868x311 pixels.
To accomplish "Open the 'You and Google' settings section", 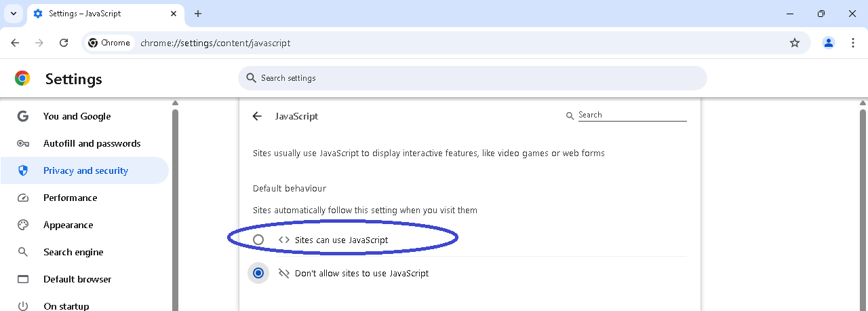I will tap(77, 116).
